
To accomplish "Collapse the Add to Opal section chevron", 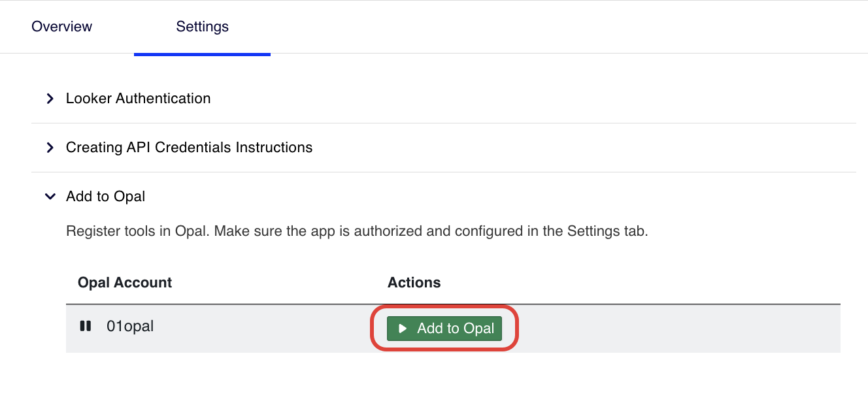I will 50,197.
